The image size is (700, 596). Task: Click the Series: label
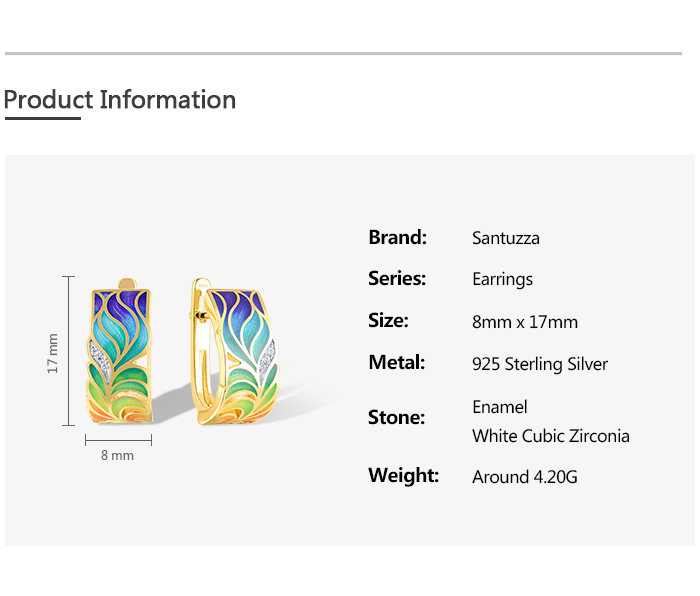point(397,278)
